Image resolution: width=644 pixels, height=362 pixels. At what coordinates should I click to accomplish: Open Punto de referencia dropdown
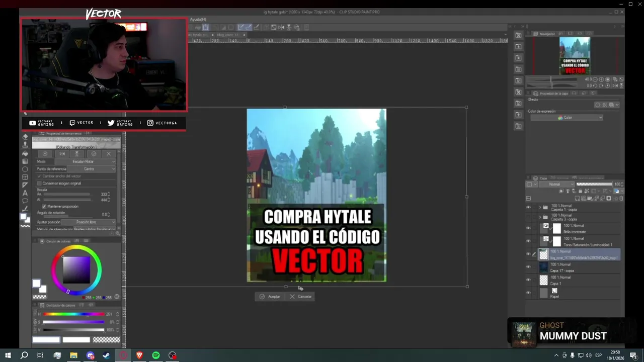click(92, 169)
